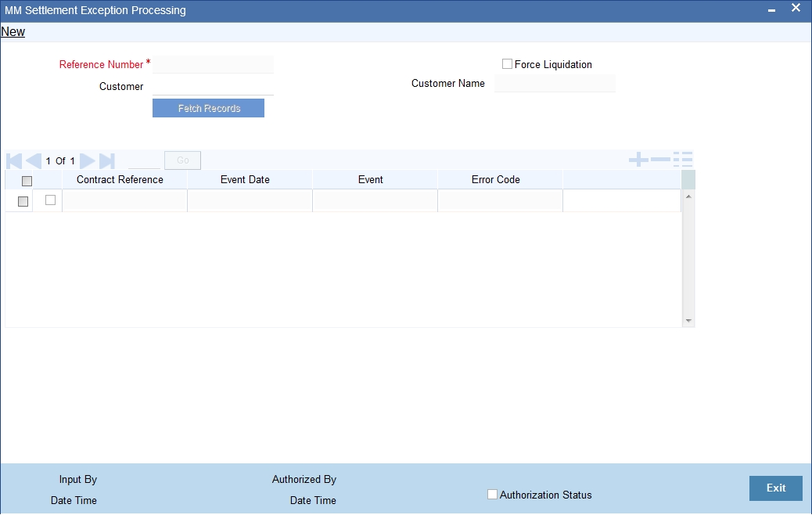Screen dimensions: 812x515
Task: Select the first row Event cell
Action: coord(375,200)
